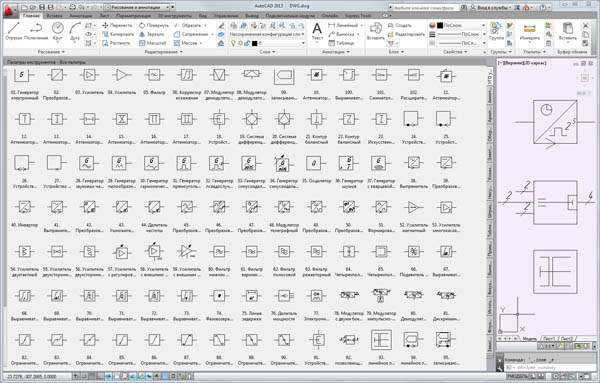Viewport: 600px width, 383px height.
Task: Select the Круг circle tool
Action: coord(57,31)
